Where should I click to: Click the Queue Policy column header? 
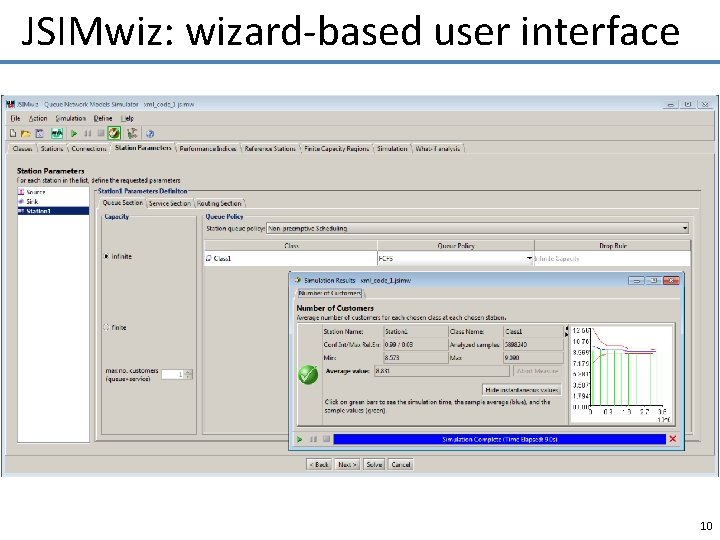coord(456,246)
